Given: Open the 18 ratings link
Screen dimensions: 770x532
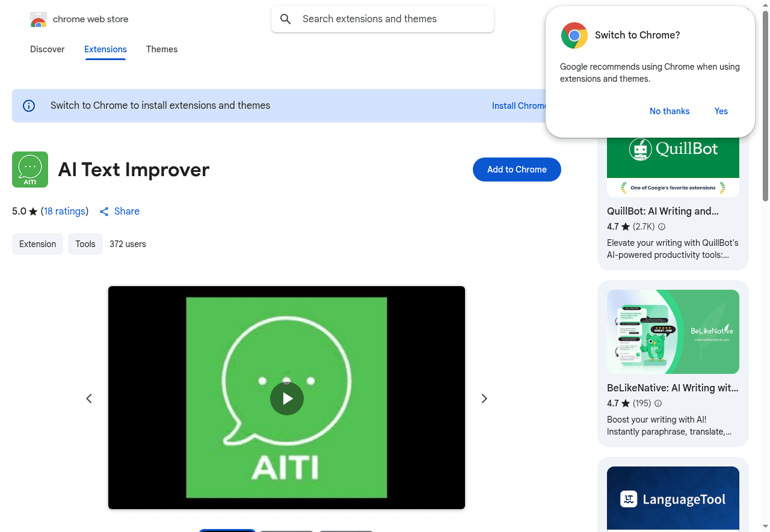Looking at the screenshot, I should 65,211.
